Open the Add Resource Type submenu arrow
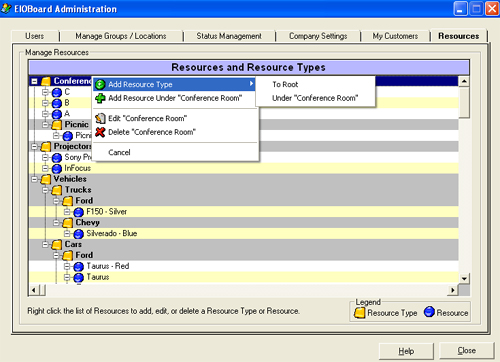Image resolution: width=500 pixels, height=362 pixels. (x=252, y=84)
